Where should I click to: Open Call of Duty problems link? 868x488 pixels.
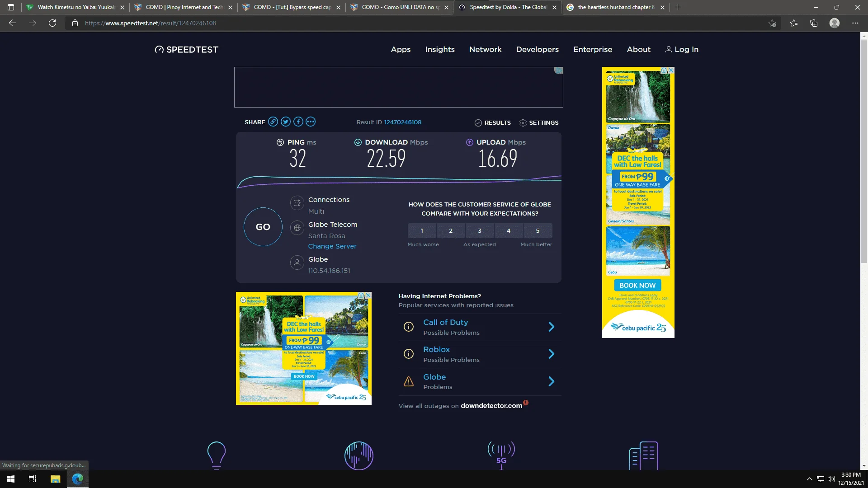pyautogui.click(x=445, y=322)
